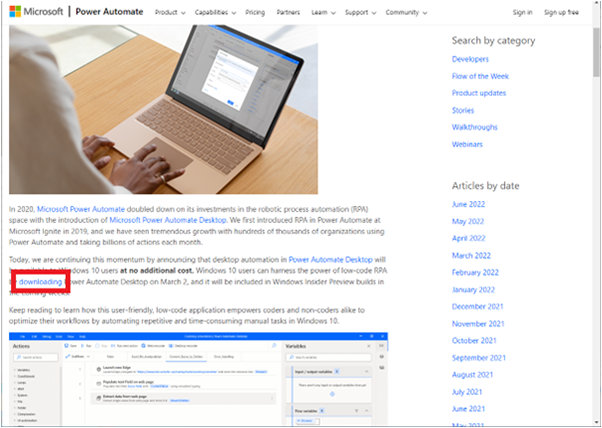Open the Webinars category
The height and width of the screenshot is (428, 602).
[x=467, y=144]
